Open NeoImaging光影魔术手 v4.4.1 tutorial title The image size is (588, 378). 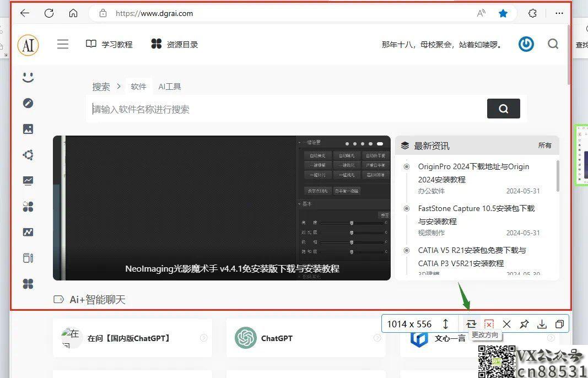point(232,268)
